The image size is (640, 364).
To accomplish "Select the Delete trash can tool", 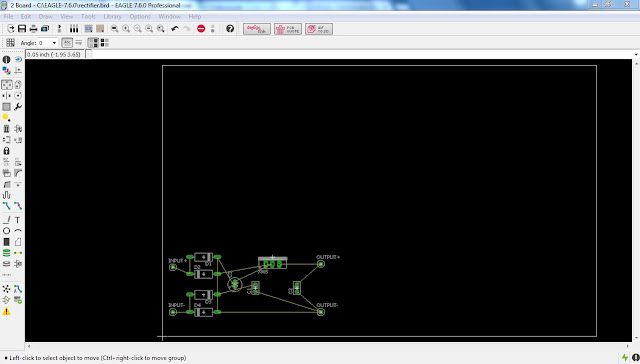I will pyautogui.click(x=6, y=129).
